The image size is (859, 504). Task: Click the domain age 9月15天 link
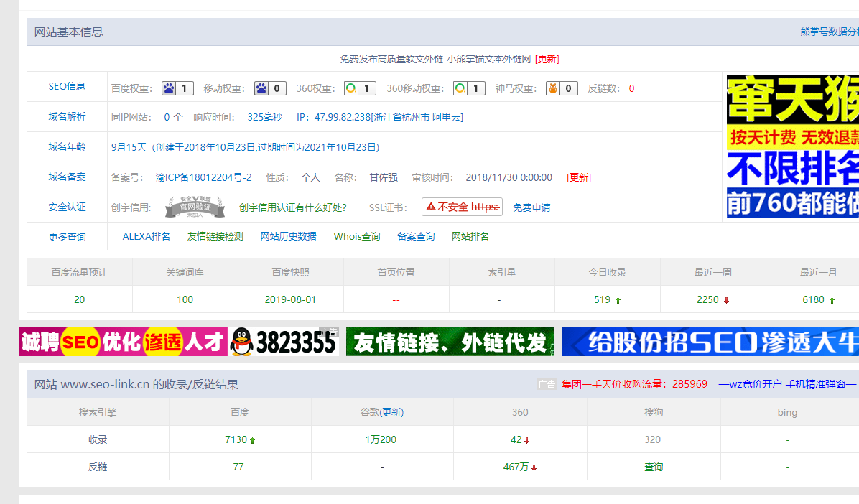pyautogui.click(x=246, y=147)
